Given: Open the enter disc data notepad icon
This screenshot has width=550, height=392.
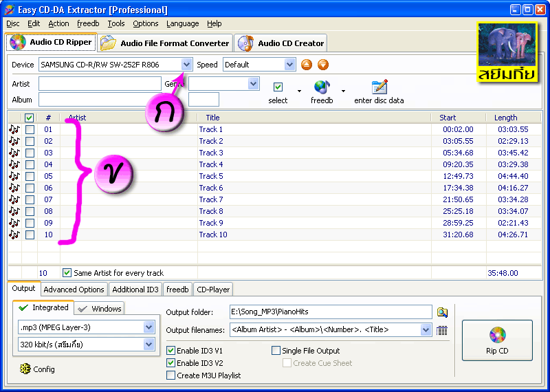Looking at the screenshot, I should [x=379, y=87].
